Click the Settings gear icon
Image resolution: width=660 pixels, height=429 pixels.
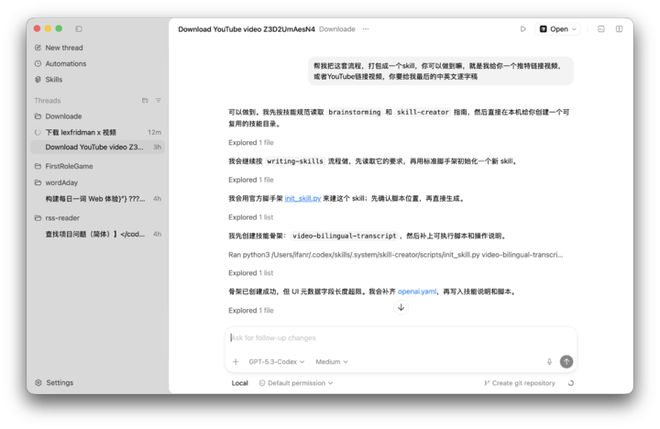point(38,382)
